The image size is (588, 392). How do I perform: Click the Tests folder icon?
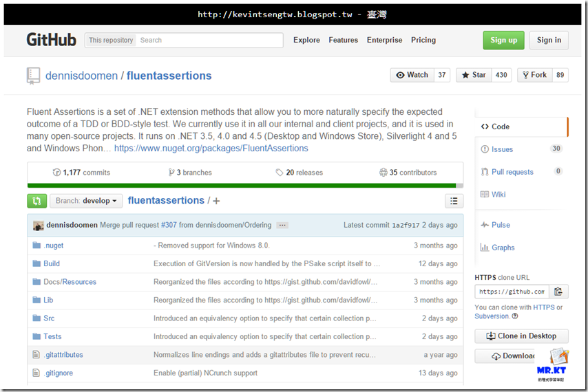coord(36,336)
